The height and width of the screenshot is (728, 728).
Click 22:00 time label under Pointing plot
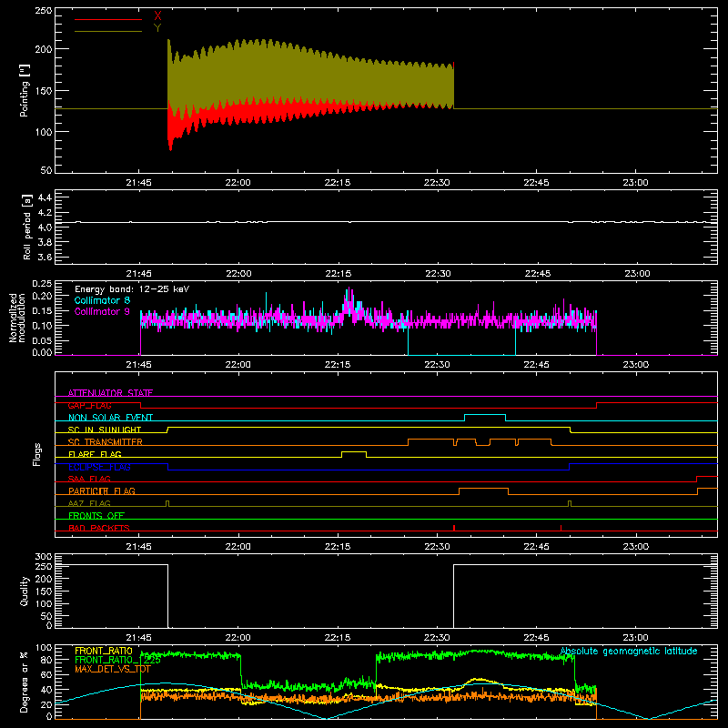tap(238, 183)
